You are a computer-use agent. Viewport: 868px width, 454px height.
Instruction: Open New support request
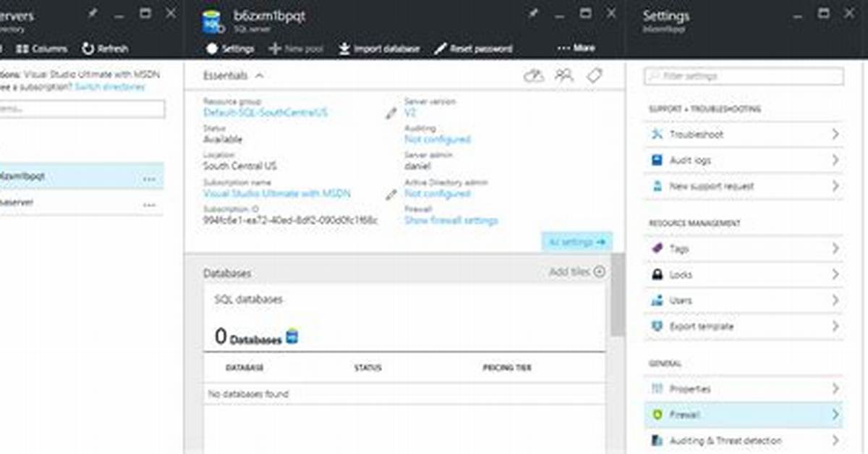(x=744, y=186)
